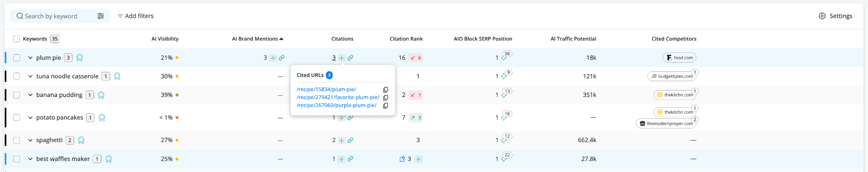Copy the purple-plum-pie cited URL
Image resolution: width=868 pixels, height=172 pixels.
tap(386, 106)
